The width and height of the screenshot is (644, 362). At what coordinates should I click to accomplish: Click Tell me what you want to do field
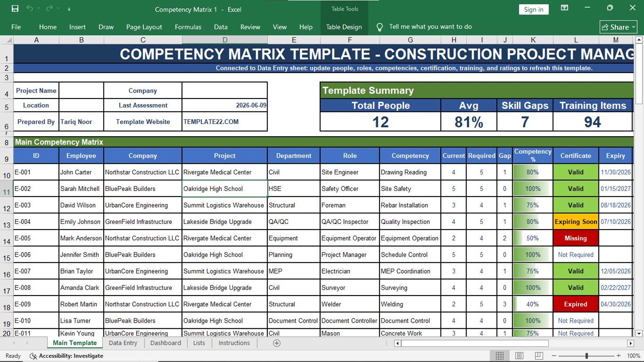tap(430, 27)
